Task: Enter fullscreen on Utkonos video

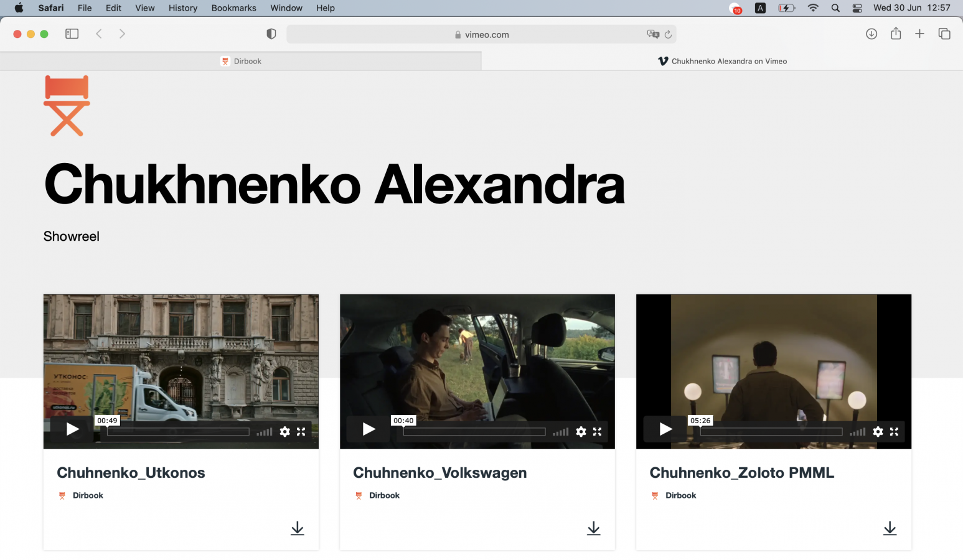Action: coord(301,432)
